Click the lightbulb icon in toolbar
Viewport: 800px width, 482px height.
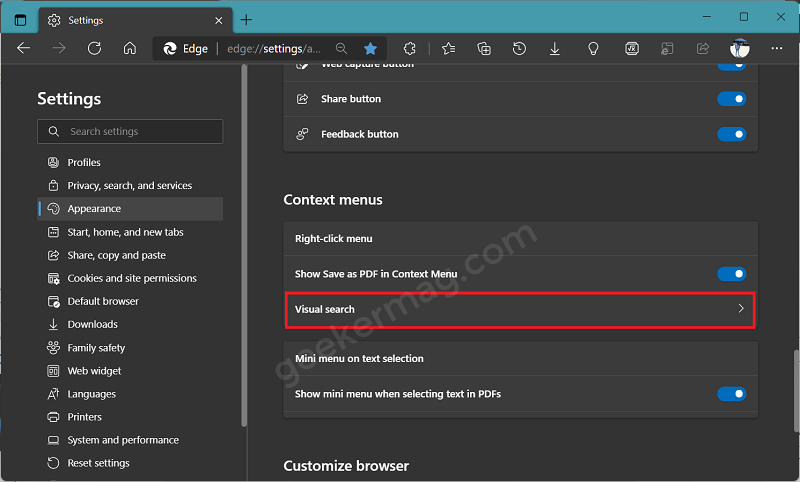pyautogui.click(x=593, y=48)
